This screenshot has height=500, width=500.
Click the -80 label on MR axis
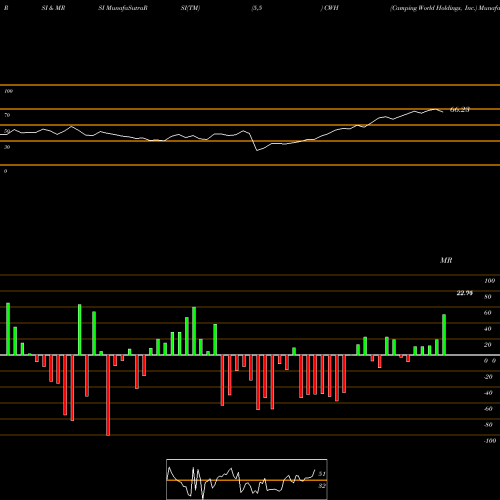[488, 425]
